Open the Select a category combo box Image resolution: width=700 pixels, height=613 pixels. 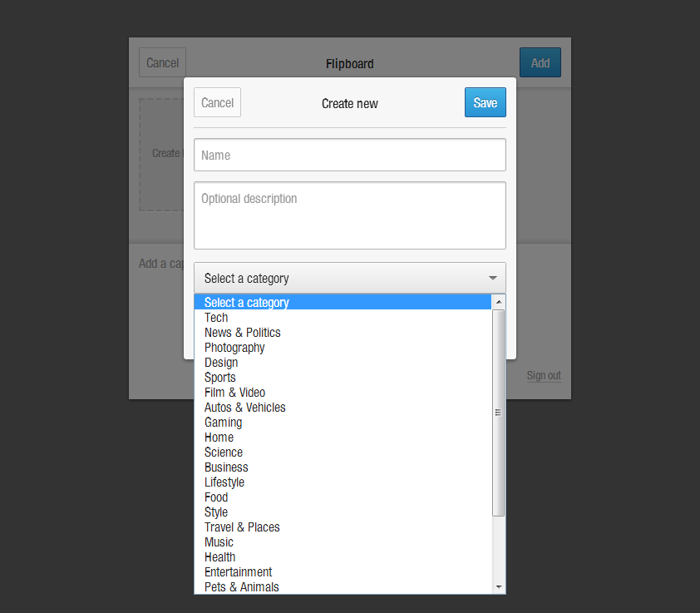(x=349, y=278)
